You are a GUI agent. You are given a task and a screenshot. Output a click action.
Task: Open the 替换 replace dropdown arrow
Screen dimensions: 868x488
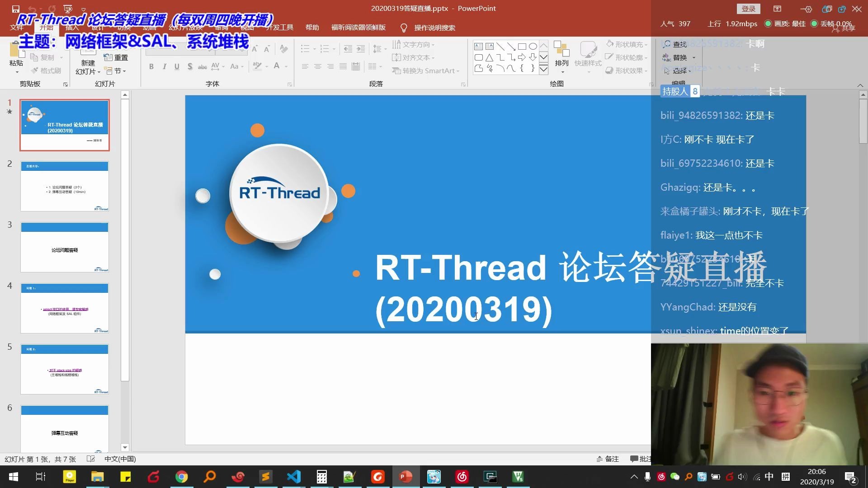click(694, 57)
